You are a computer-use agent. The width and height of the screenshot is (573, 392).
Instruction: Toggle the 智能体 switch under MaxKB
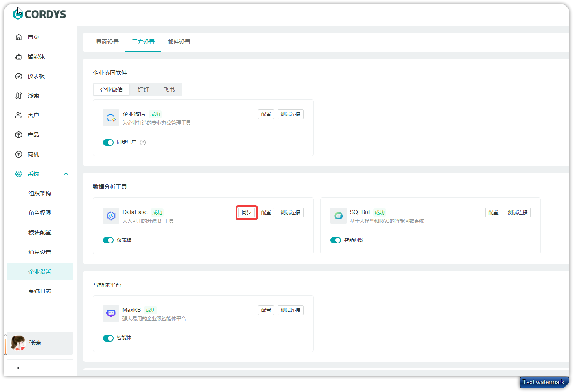click(108, 338)
